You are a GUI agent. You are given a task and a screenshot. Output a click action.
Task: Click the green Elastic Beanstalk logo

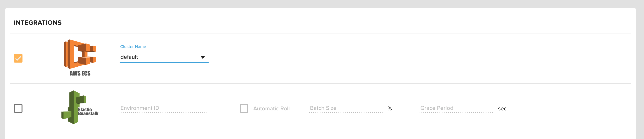click(73, 107)
